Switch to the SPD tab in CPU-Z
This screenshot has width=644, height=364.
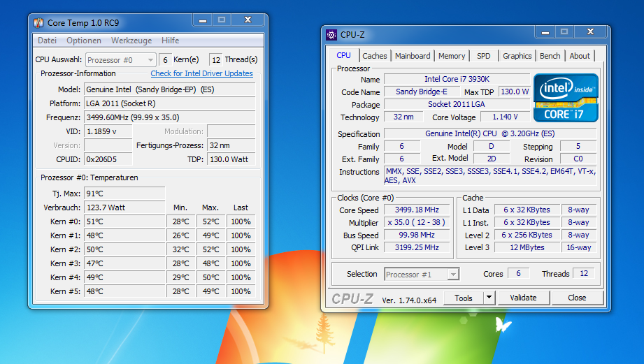coord(483,56)
